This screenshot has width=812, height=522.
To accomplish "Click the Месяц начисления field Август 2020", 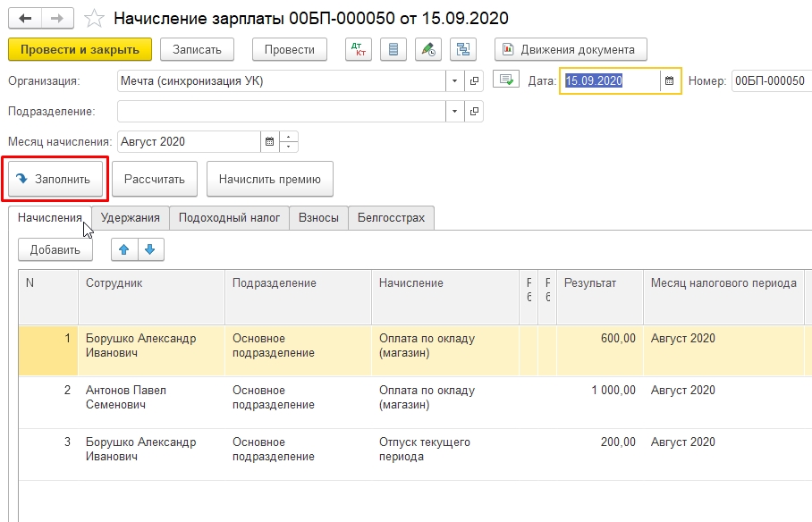I will pyautogui.click(x=189, y=141).
